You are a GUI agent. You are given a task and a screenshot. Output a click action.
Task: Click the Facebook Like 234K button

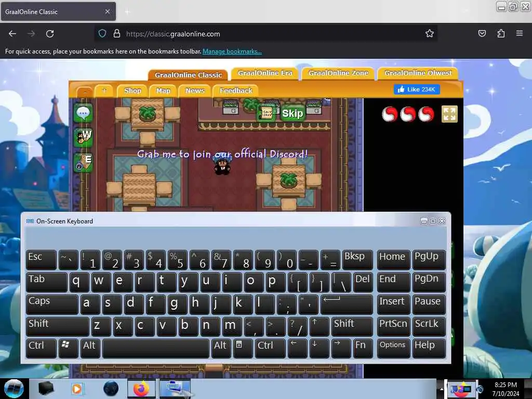pyautogui.click(x=417, y=89)
